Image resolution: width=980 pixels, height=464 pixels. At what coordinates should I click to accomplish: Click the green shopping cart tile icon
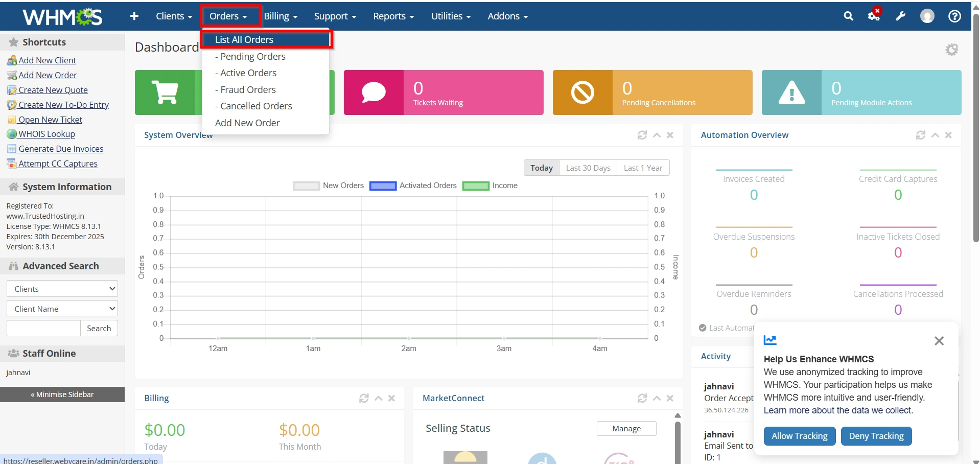[165, 92]
